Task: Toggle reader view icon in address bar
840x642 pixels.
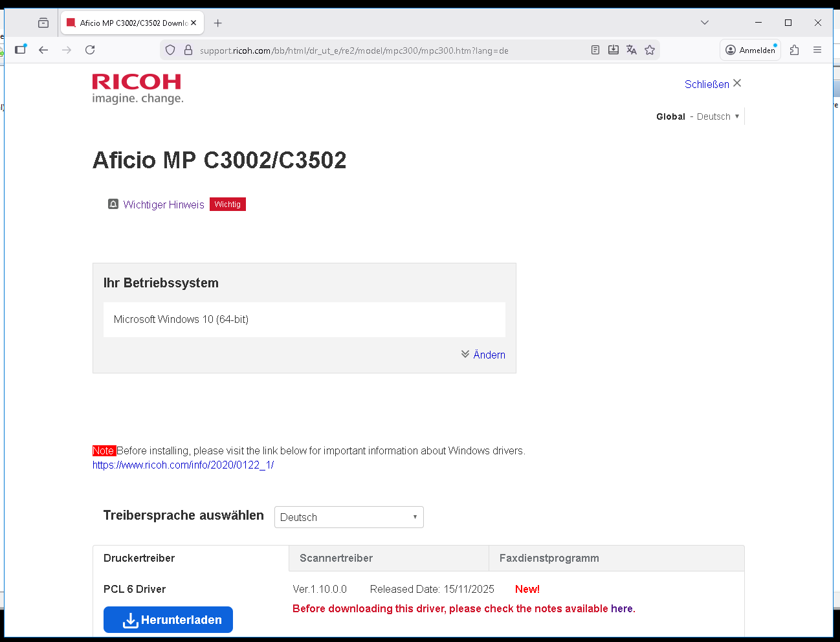Action: pos(595,50)
